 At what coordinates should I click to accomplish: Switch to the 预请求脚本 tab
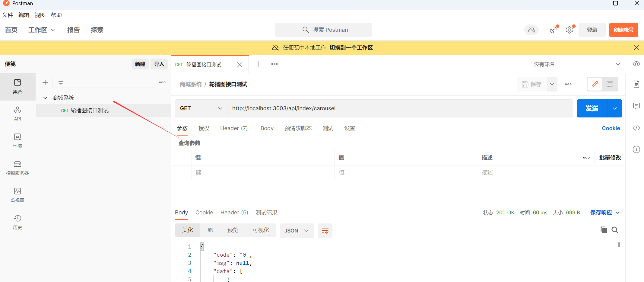(x=298, y=128)
